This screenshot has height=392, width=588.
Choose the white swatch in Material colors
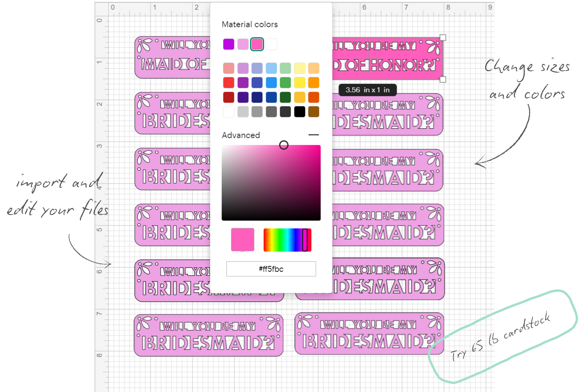pos(271,44)
